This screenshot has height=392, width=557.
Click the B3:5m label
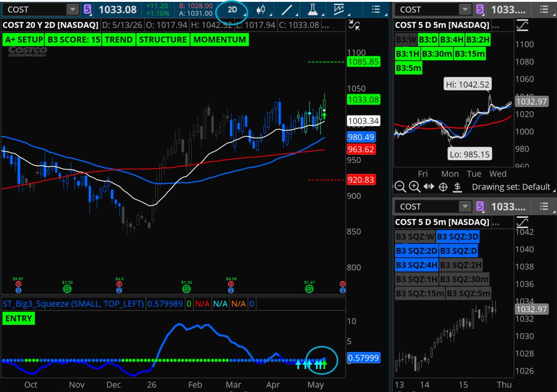coord(408,68)
